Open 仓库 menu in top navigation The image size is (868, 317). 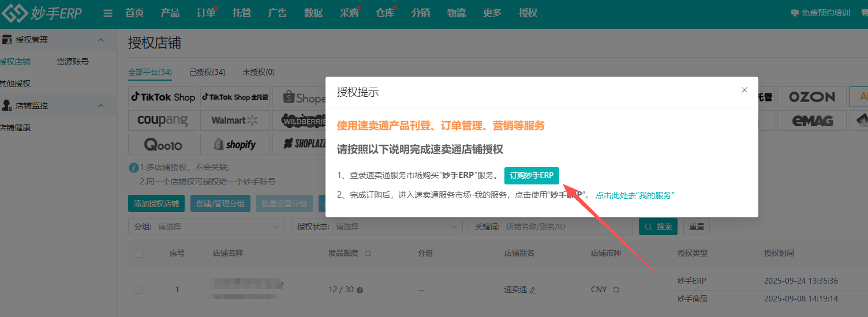tap(385, 13)
